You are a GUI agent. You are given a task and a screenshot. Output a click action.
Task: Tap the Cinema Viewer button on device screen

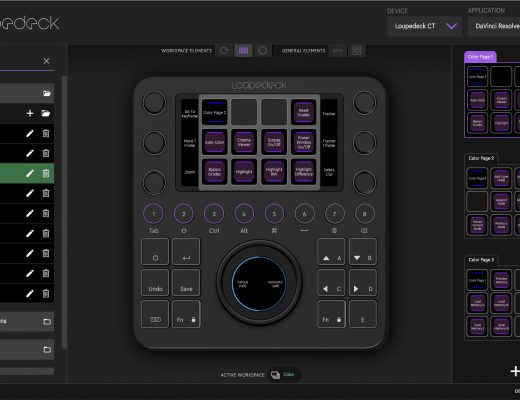coord(244,142)
